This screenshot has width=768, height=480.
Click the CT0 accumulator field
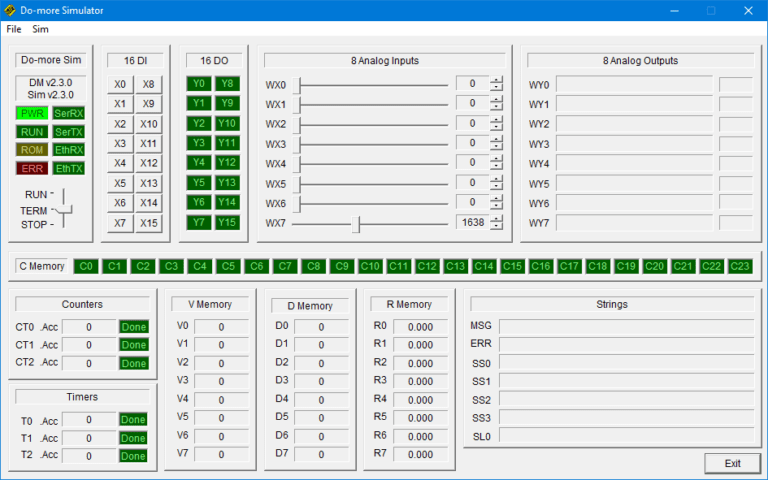point(89,327)
